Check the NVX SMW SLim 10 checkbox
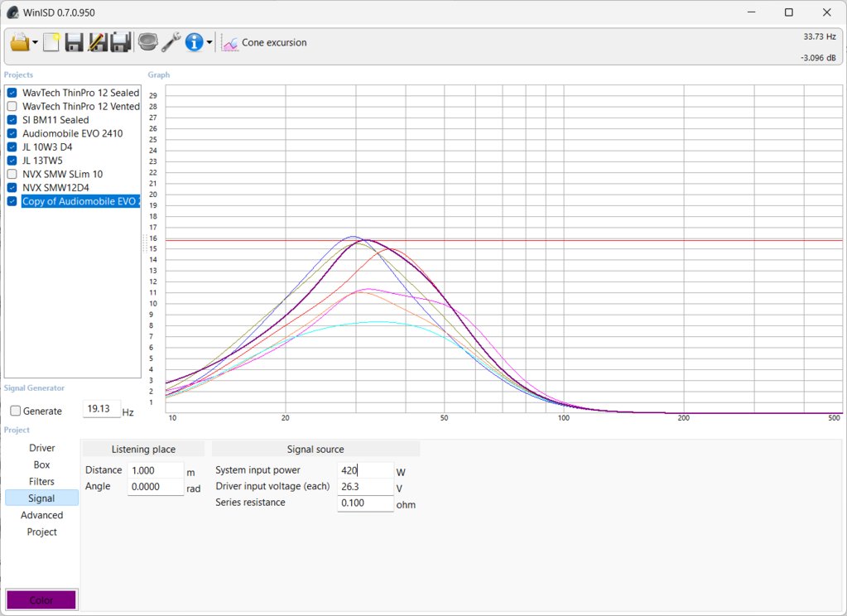The width and height of the screenshot is (847, 616). (12, 174)
